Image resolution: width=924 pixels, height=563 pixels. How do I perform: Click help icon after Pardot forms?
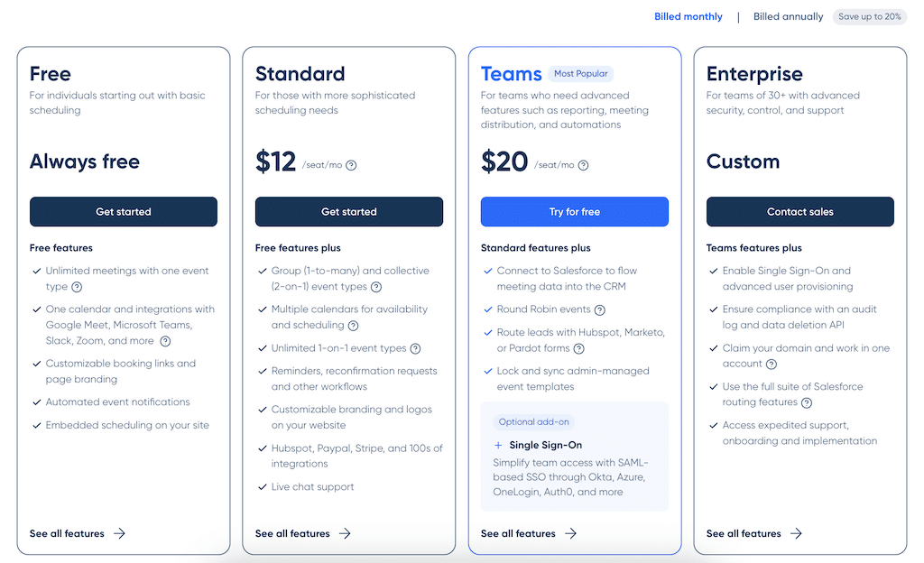point(578,348)
